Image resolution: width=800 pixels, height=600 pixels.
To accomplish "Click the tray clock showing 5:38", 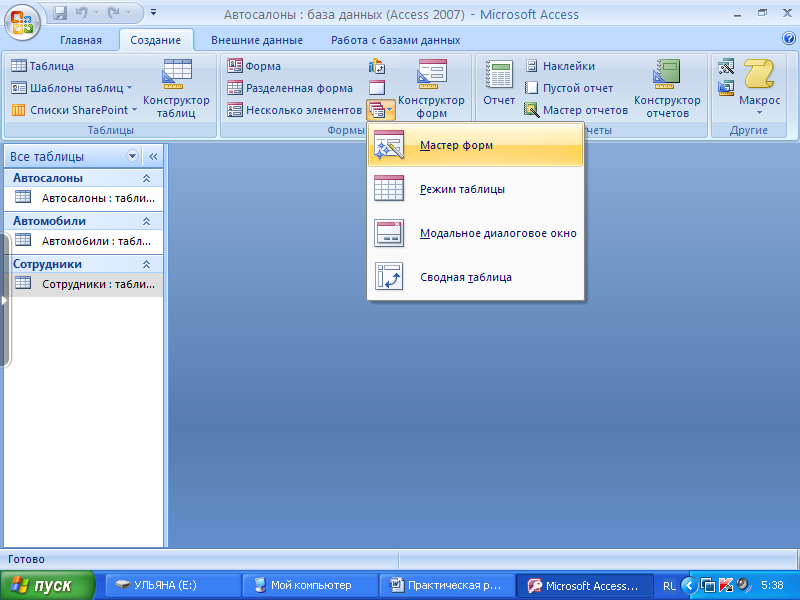I will click(772, 585).
